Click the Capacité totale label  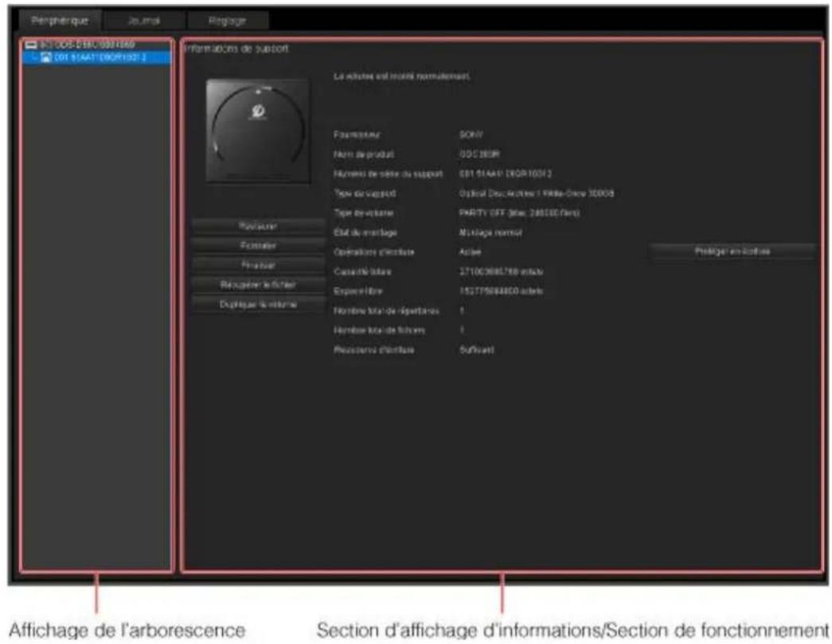coord(362,272)
